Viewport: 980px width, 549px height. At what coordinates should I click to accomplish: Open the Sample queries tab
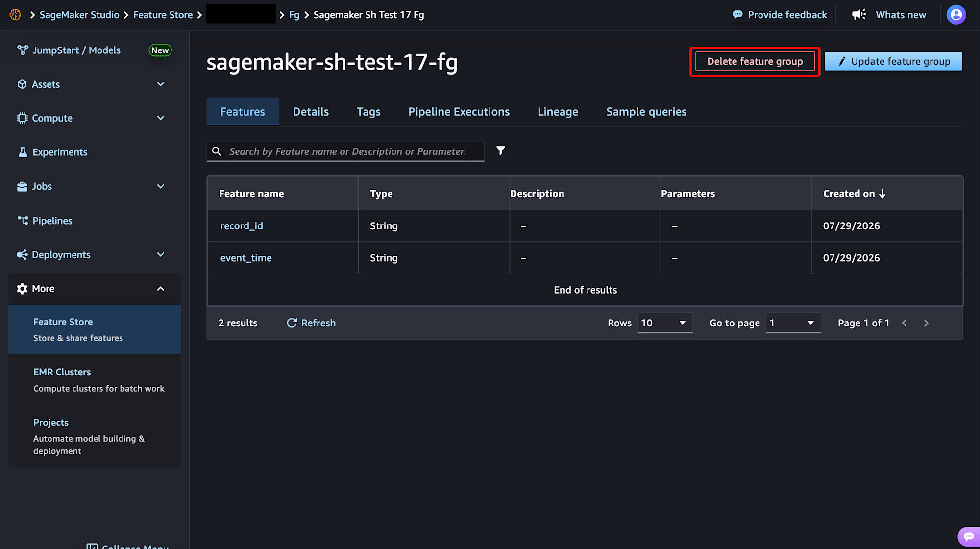click(646, 112)
